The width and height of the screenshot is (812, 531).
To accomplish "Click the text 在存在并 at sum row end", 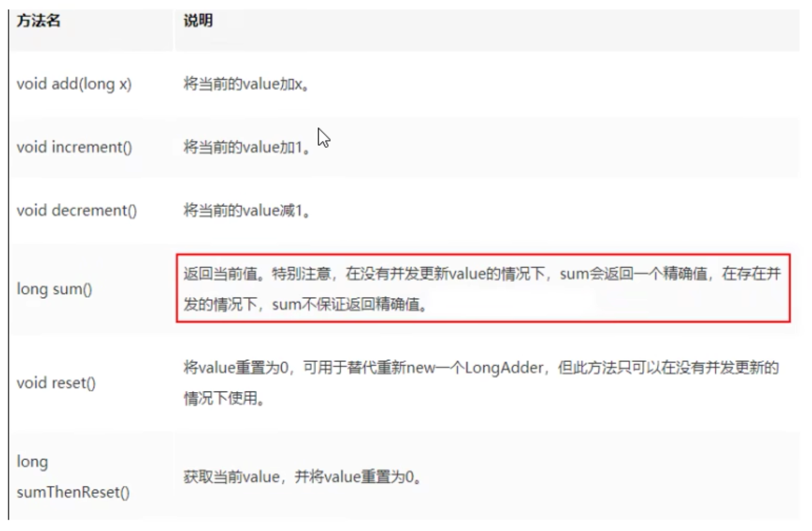I will pyautogui.click(x=751, y=274).
